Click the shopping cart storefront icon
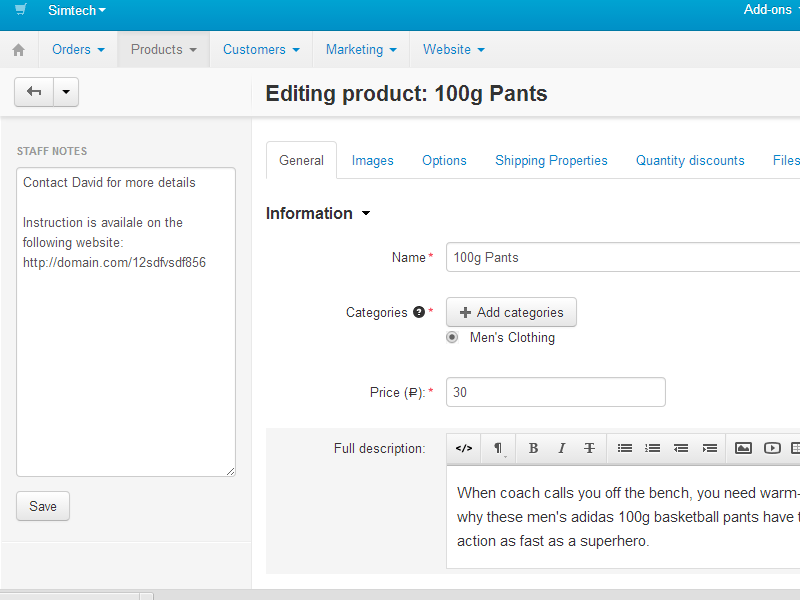Viewport: 800px width, 600px height. tap(21, 10)
